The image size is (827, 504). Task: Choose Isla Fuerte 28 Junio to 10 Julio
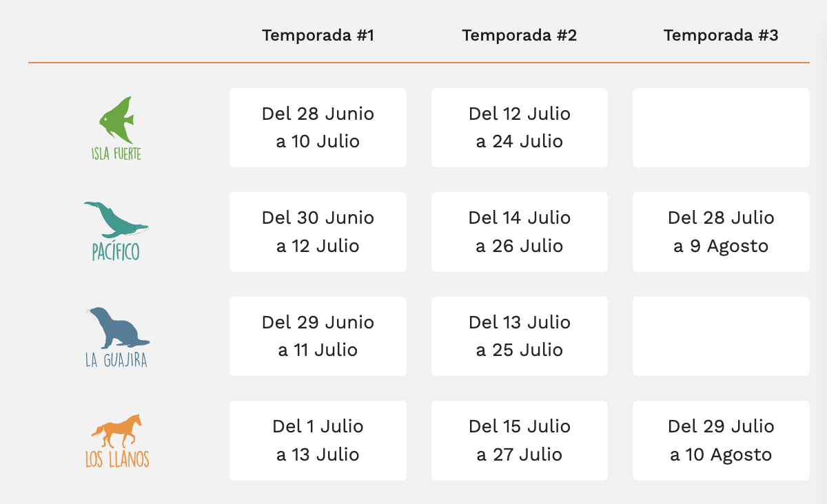(x=318, y=127)
